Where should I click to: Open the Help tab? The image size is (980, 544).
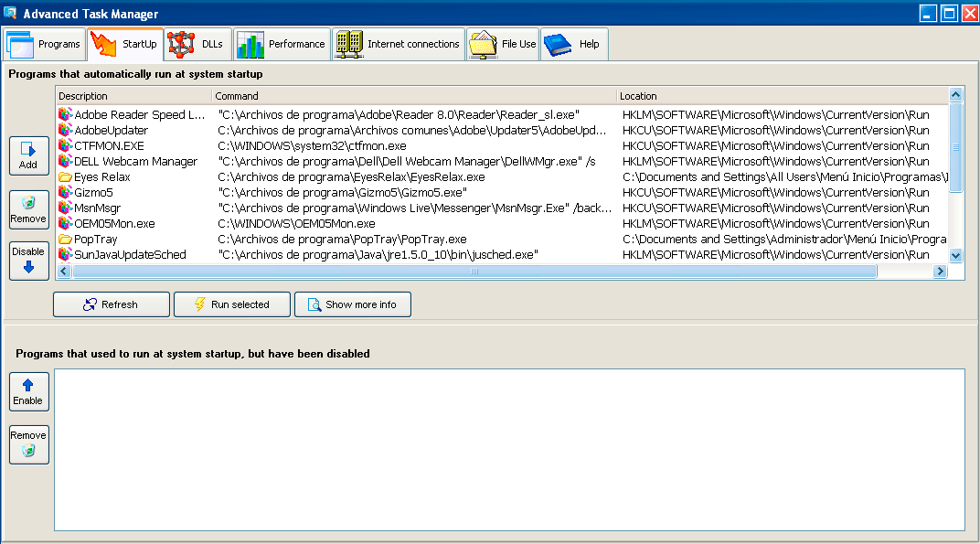tap(574, 45)
